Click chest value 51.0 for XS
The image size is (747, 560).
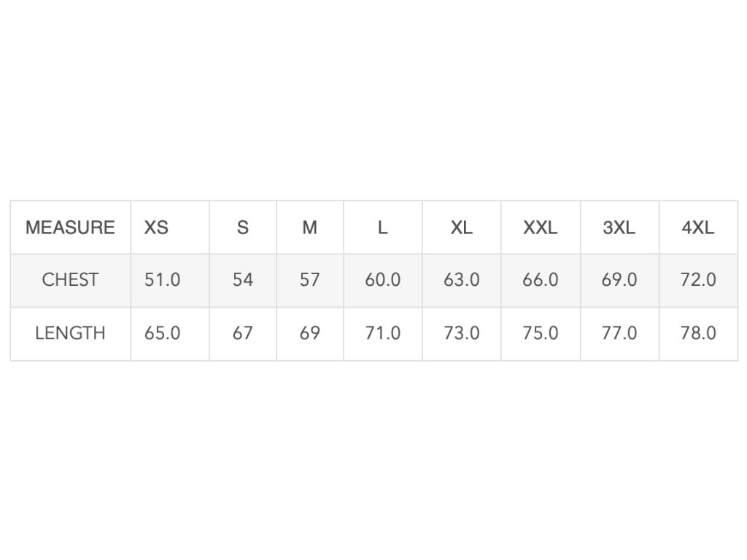(162, 280)
